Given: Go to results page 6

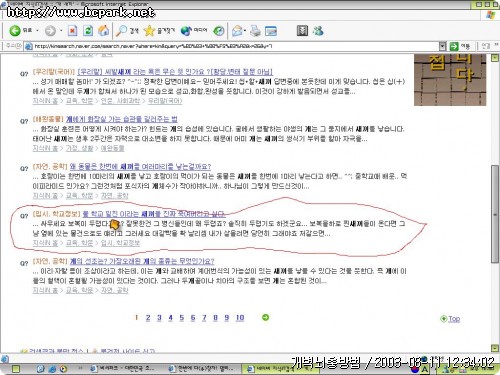Looking at the screenshot, I should click(x=193, y=318).
